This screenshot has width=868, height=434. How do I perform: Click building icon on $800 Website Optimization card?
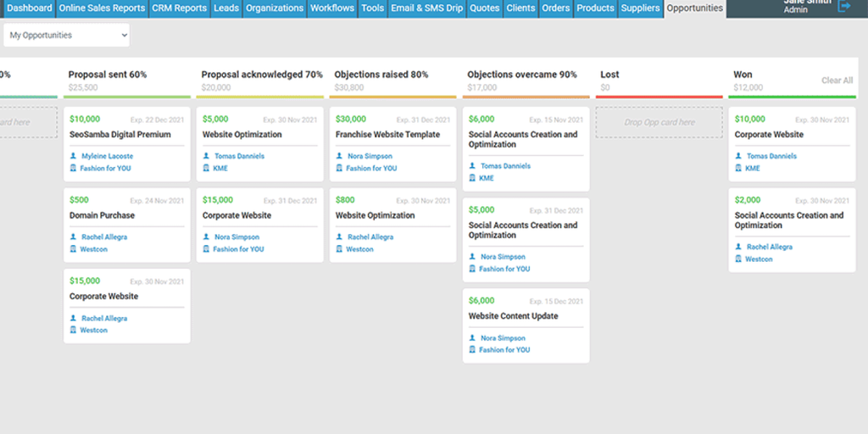pos(339,248)
